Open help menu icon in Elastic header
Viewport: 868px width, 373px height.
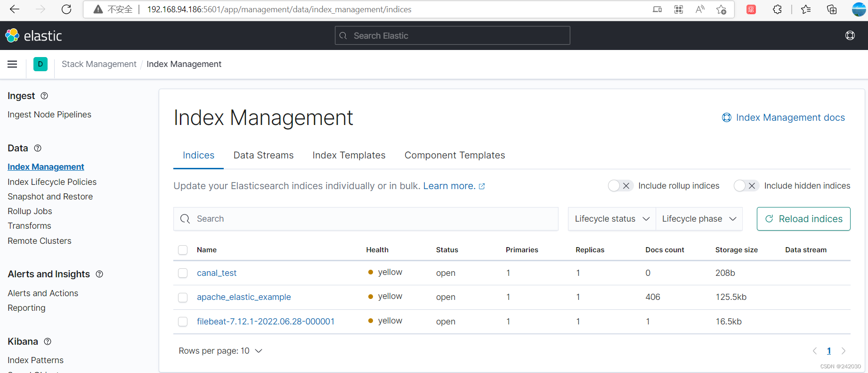[850, 35]
